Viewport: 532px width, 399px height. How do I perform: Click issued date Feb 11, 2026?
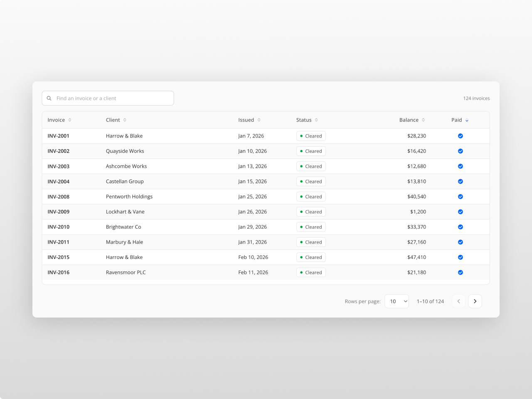pyautogui.click(x=253, y=273)
